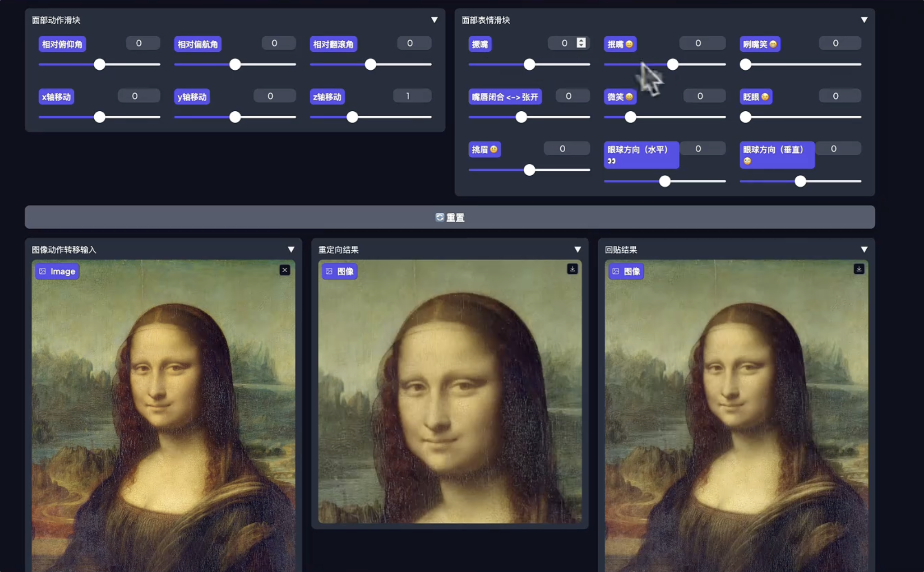Focus the 眼球方向（垂直）number field
Viewport: 924px width, 572px height.
838,149
